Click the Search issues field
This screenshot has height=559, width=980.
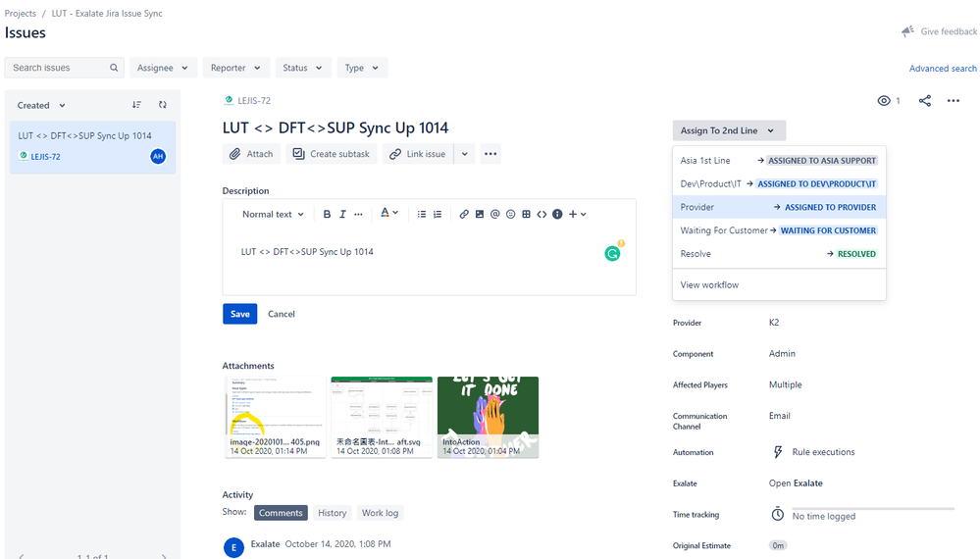(65, 68)
